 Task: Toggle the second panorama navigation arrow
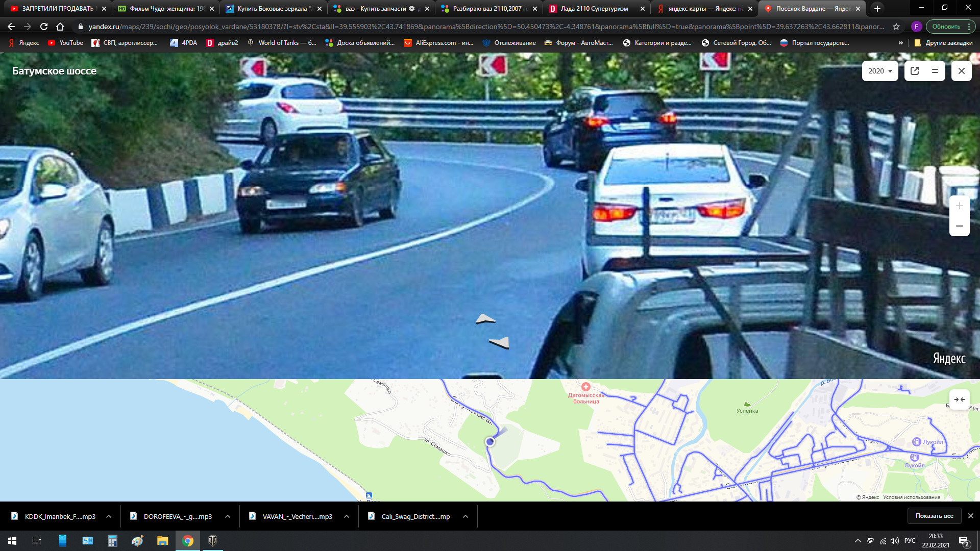click(x=498, y=343)
